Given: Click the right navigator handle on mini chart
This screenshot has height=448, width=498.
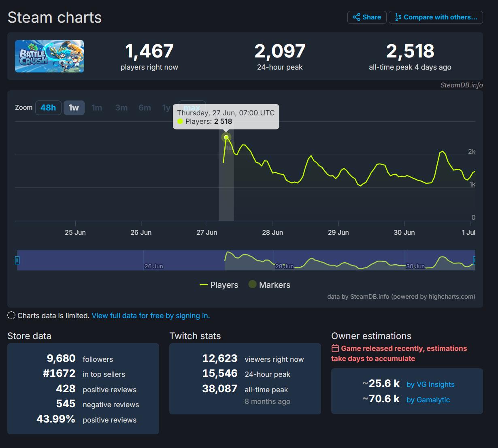Looking at the screenshot, I should point(475,260).
